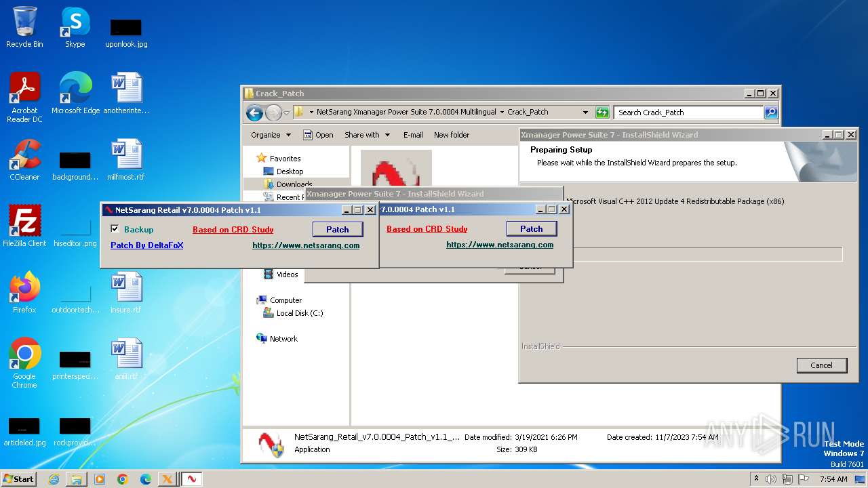Click Crack_Patch breadcrumb in address bar
The width and height of the screenshot is (868, 488).
click(x=528, y=113)
